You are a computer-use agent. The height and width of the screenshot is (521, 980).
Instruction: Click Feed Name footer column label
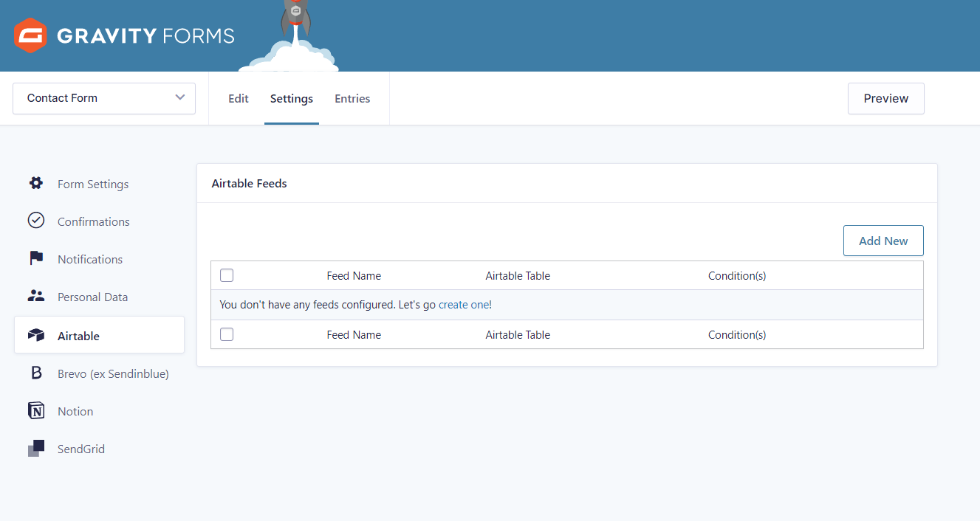(354, 334)
